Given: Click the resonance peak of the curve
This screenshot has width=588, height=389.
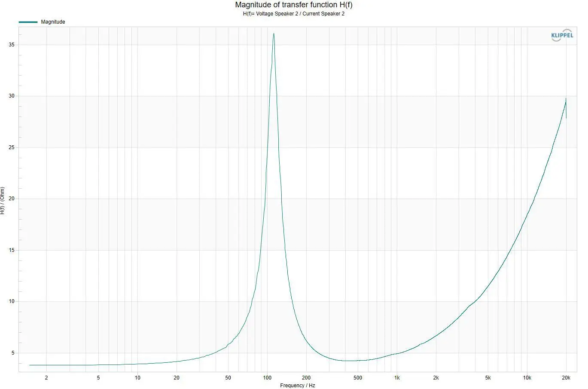Looking at the screenshot, I should [x=274, y=34].
